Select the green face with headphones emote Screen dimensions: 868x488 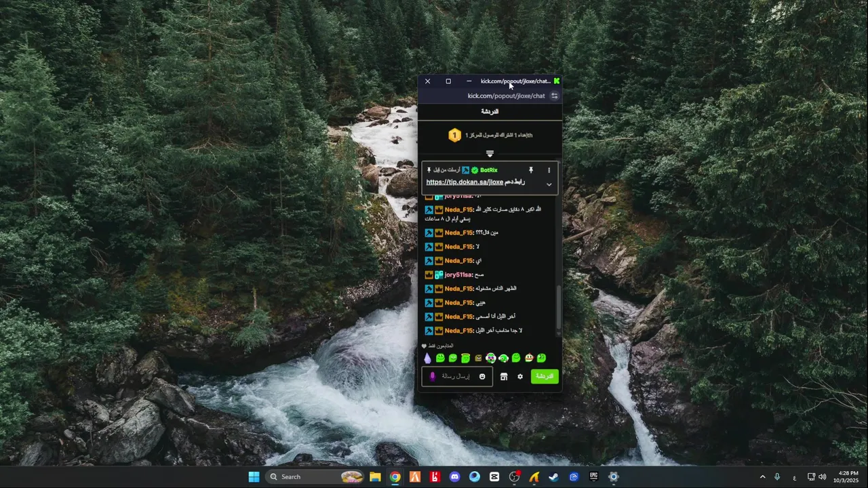click(503, 358)
